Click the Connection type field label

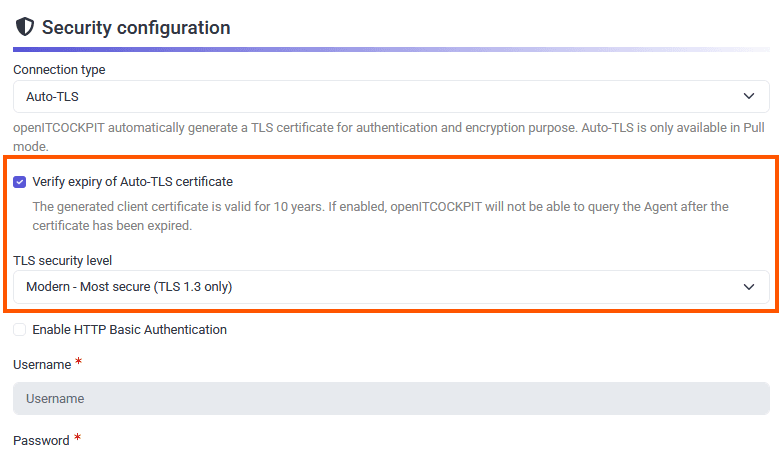[59, 70]
